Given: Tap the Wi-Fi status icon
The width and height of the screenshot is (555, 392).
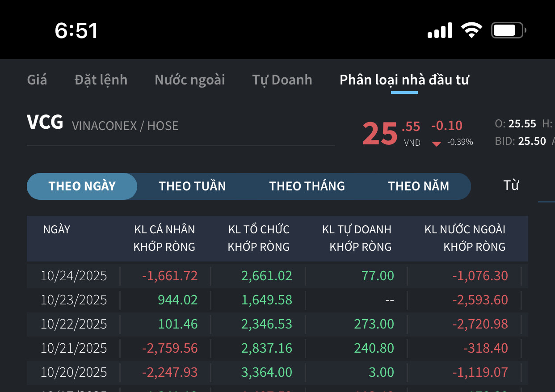Looking at the screenshot, I should [471, 30].
